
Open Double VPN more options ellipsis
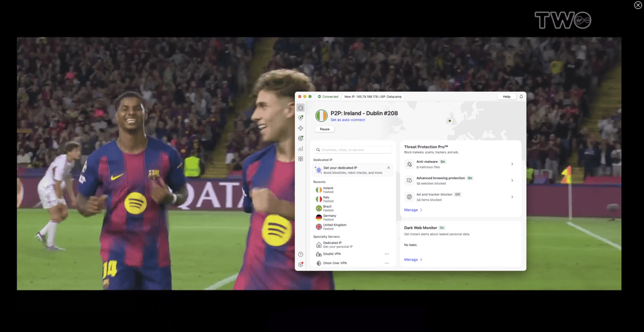click(387, 254)
